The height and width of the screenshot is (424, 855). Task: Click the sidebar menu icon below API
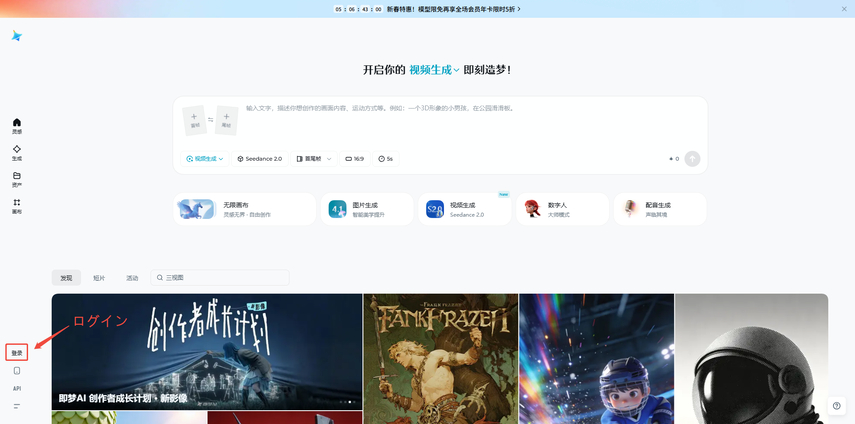click(17, 406)
